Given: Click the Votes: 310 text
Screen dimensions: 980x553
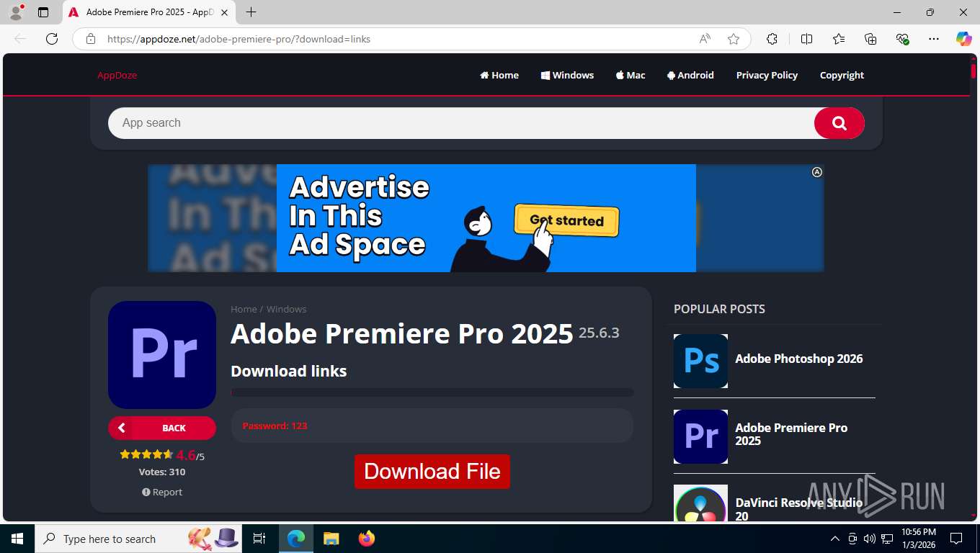Looking at the screenshot, I should [162, 472].
